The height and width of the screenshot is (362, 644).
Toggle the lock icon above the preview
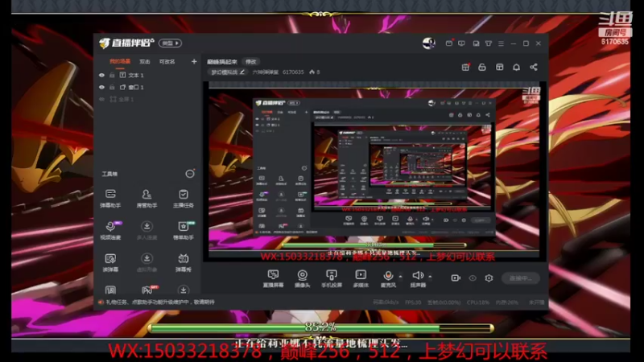pos(482,68)
